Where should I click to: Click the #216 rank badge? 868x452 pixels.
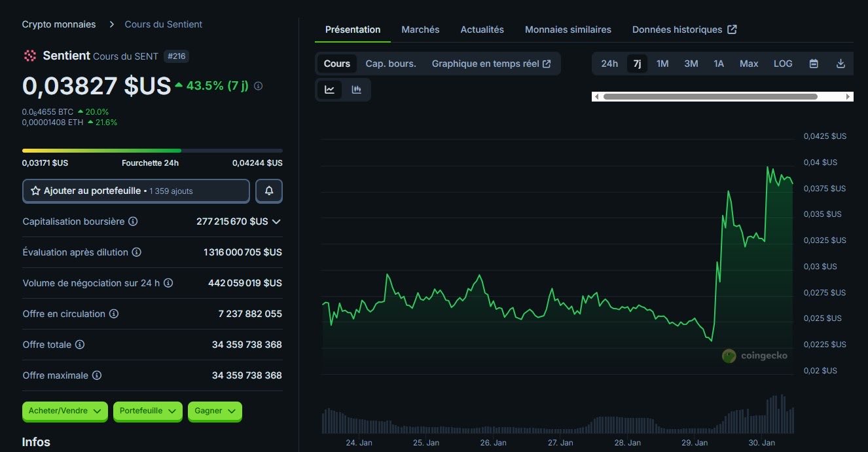pyautogui.click(x=176, y=56)
